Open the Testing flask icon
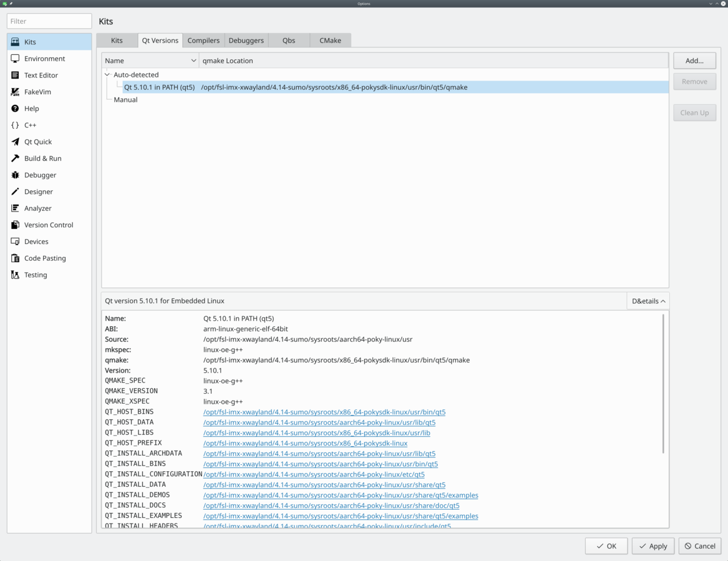The image size is (728, 561). click(16, 275)
